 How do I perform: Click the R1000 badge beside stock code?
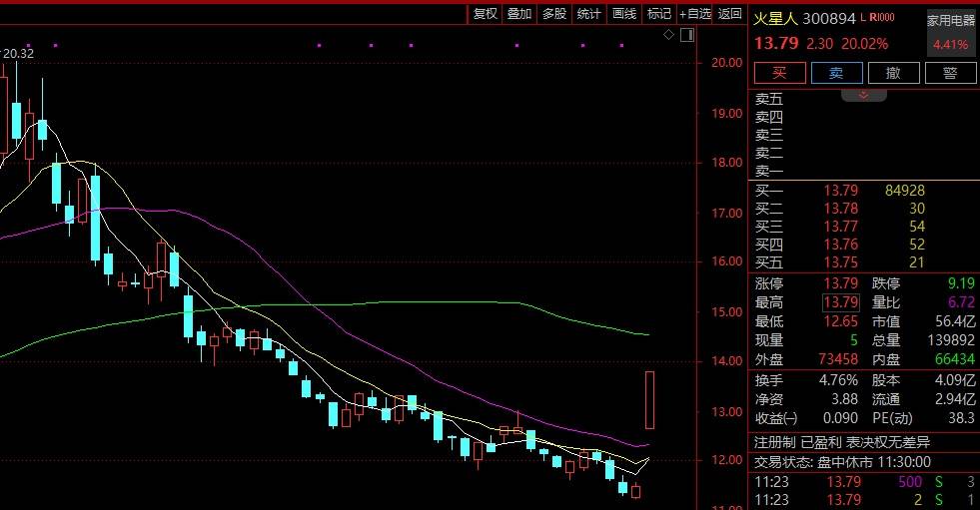click(x=881, y=17)
